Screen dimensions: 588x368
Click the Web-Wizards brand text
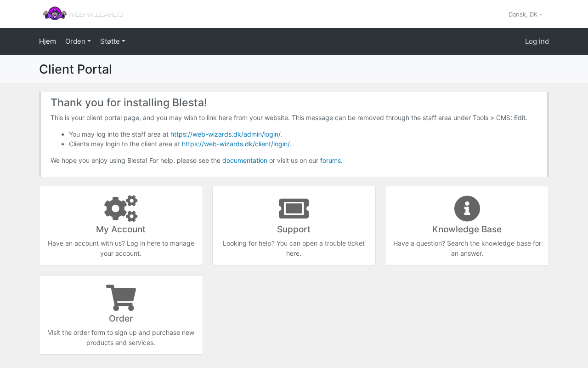click(95, 14)
